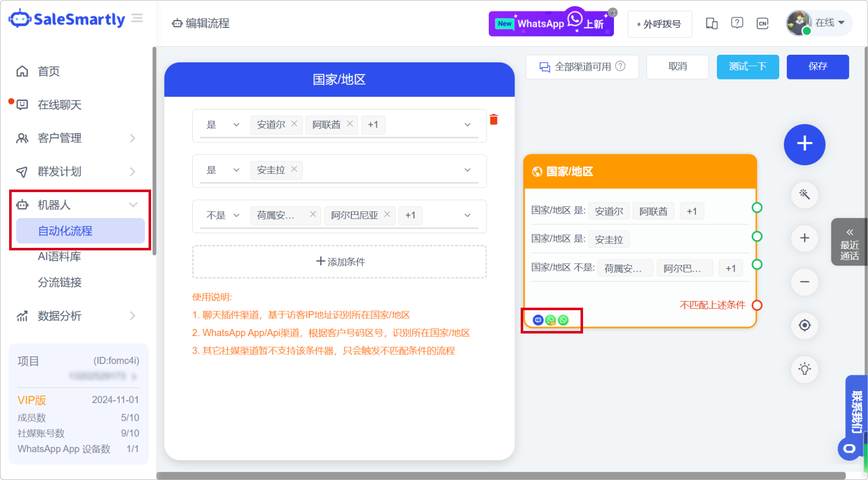Image resolution: width=868 pixels, height=480 pixels.
Task: Center the canvas with locate icon
Action: (804, 325)
